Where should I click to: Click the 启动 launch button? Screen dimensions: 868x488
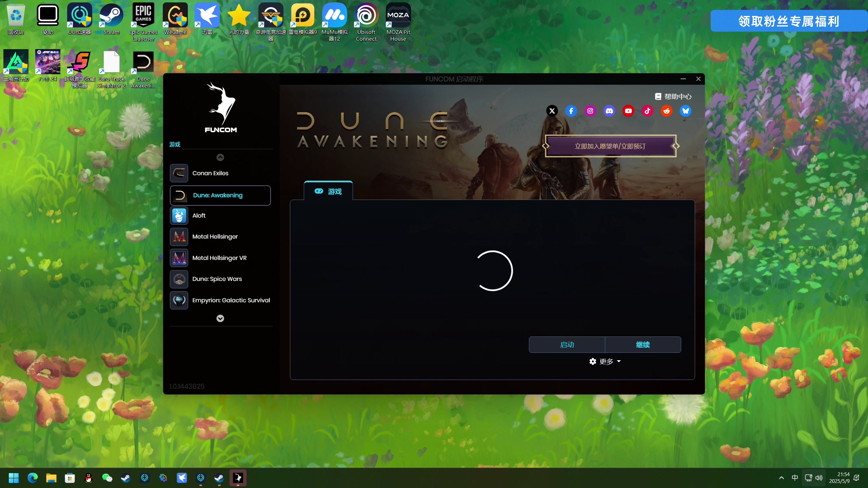(x=567, y=345)
